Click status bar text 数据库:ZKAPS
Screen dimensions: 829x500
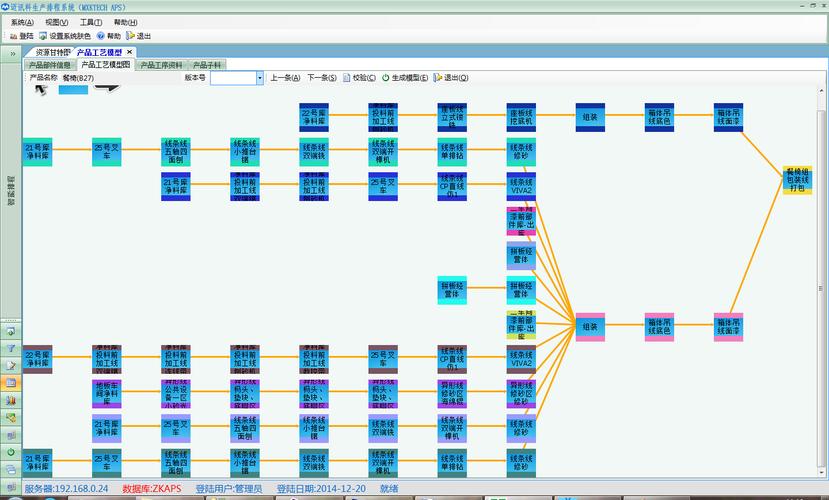tap(152, 489)
